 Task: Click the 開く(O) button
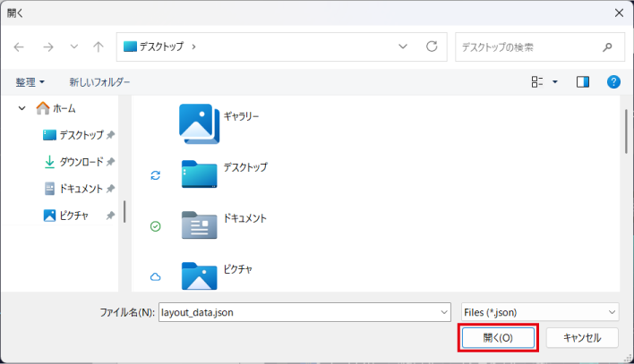tap(498, 338)
